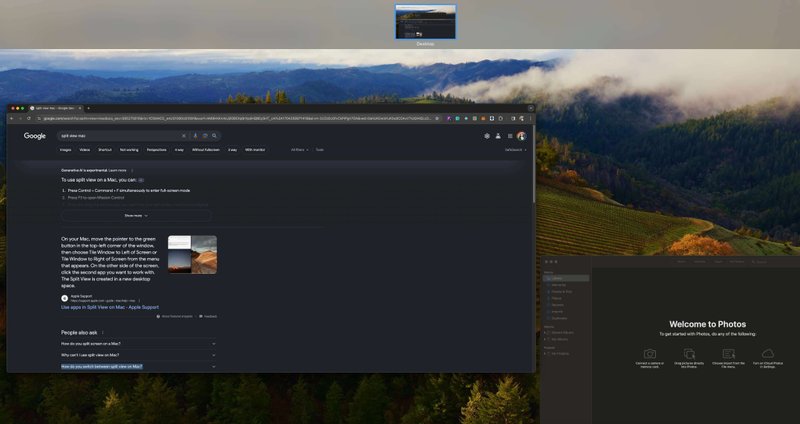Viewport: 800px width, 424px height.
Task: Open a new Chrome tab with plus
Action: [88, 108]
